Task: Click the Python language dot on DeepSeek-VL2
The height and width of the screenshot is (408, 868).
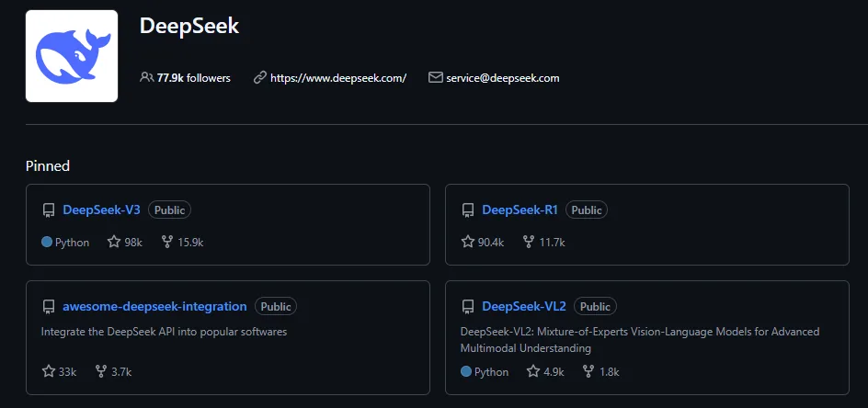Action: (x=466, y=371)
